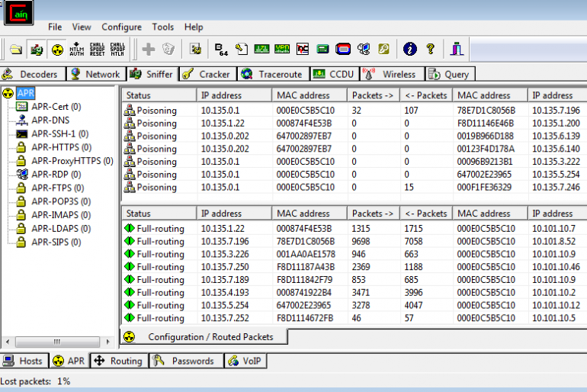The width and height of the screenshot is (587, 392).
Task: Sort upper table by Packets -> header
Action: 374,95
